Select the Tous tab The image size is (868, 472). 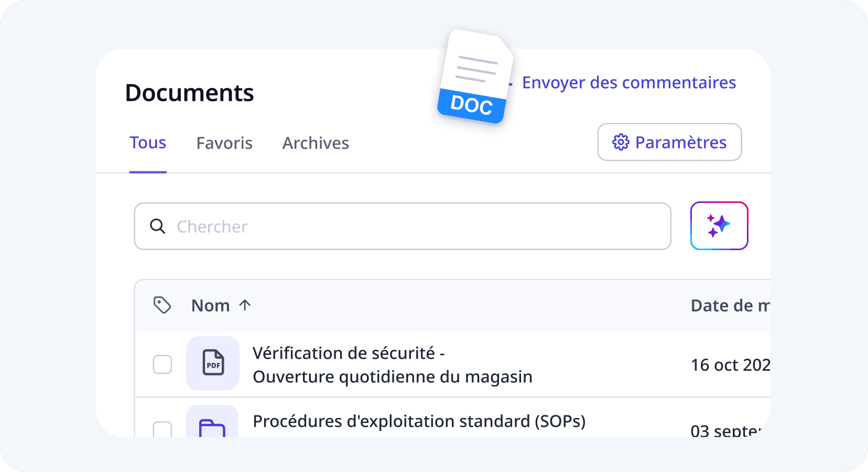pyautogui.click(x=148, y=143)
